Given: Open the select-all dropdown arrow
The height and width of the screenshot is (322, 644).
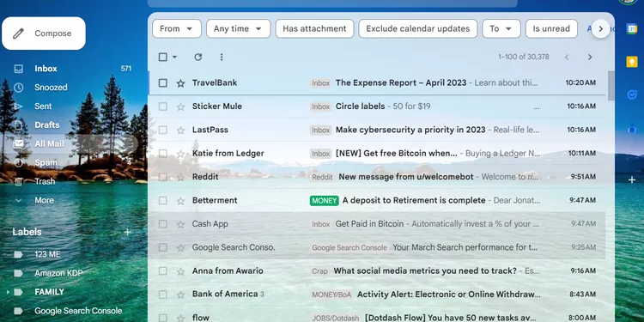Looking at the screenshot, I should point(174,57).
